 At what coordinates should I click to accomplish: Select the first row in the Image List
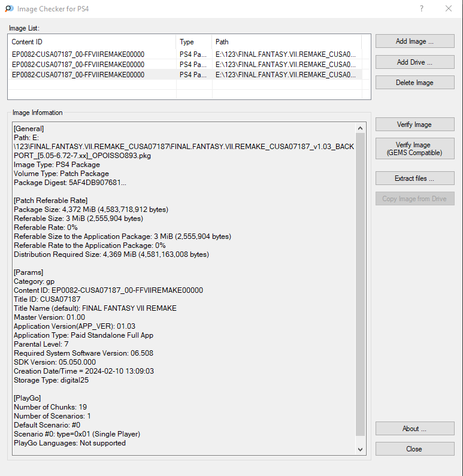pos(186,54)
